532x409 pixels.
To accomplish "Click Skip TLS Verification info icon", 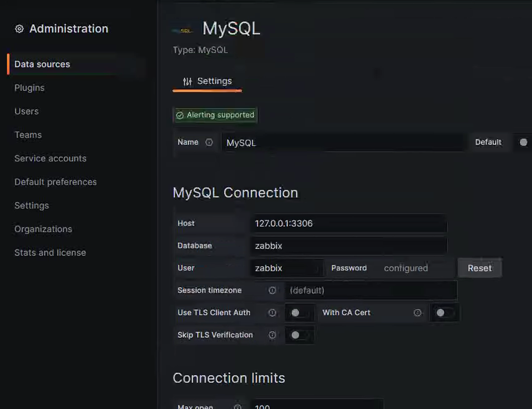I will pos(272,335).
